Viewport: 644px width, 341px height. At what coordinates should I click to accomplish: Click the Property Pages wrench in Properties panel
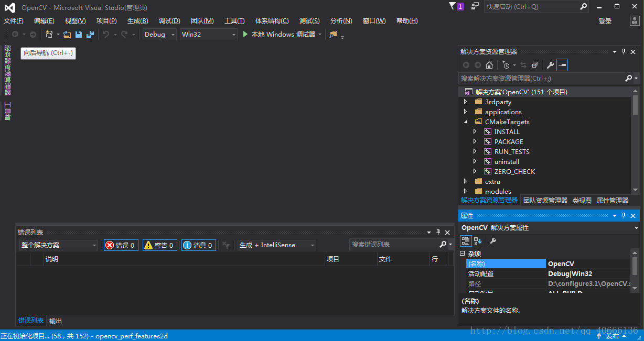tap(493, 240)
